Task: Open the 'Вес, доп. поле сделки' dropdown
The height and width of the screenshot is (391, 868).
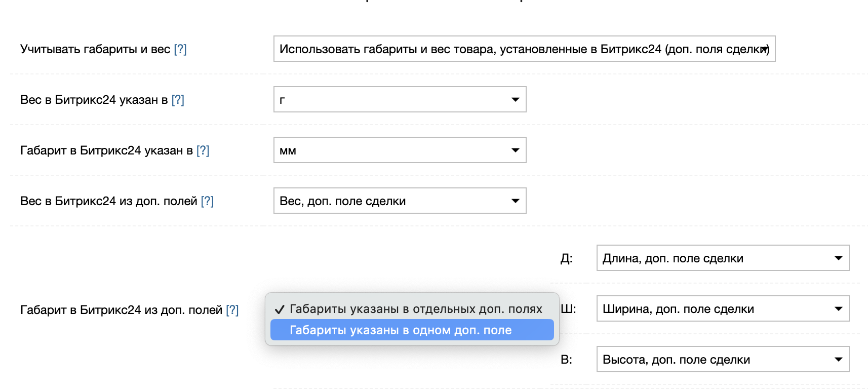Action: (x=399, y=201)
